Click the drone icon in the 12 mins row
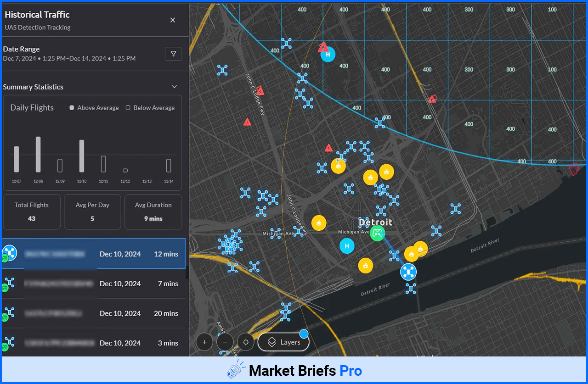 pyautogui.click(x=9, y=253)
